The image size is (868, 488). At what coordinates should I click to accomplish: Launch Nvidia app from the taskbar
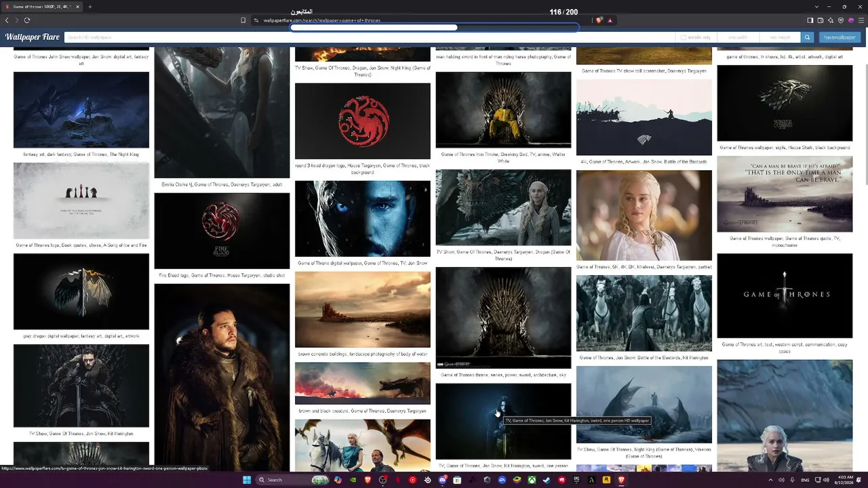(353, 480)
